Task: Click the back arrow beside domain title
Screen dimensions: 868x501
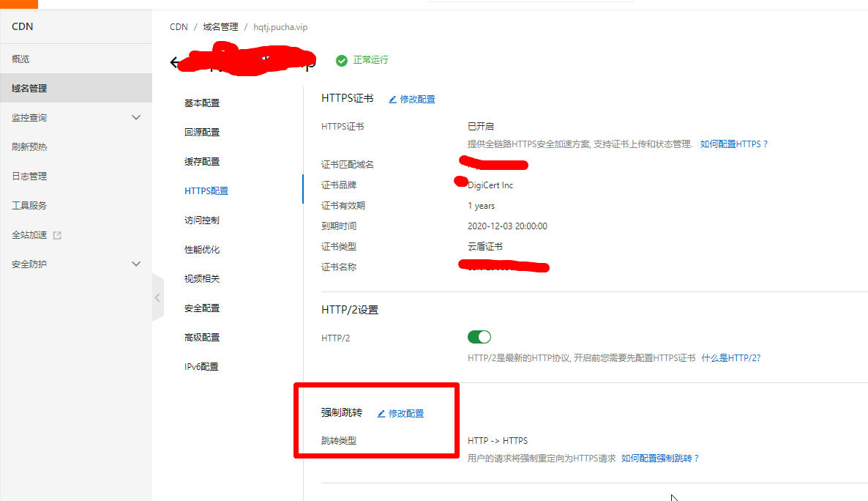Action: pyautogui.click(x=174, y=62)
